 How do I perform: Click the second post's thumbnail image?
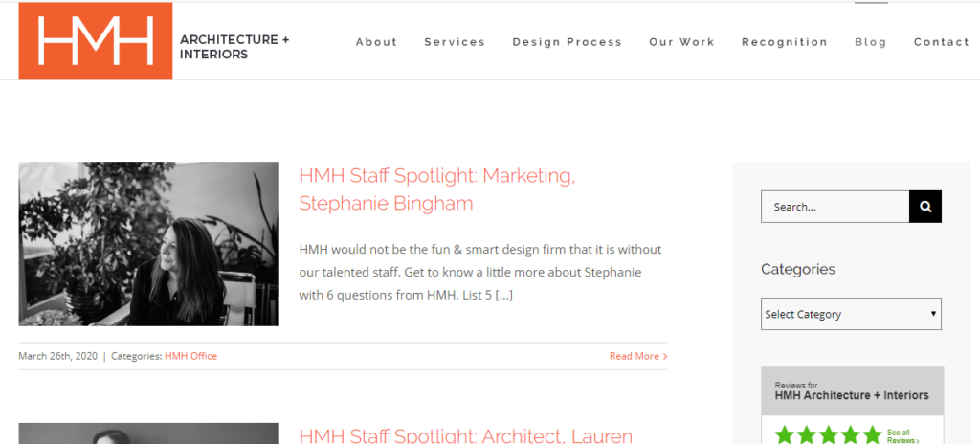(148, 433)
